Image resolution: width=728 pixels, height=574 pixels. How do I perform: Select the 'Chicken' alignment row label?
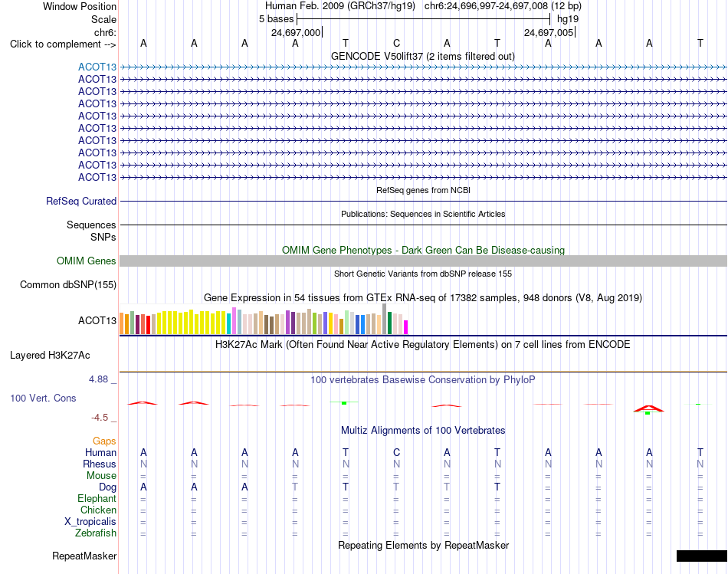[x=98, y=510]
